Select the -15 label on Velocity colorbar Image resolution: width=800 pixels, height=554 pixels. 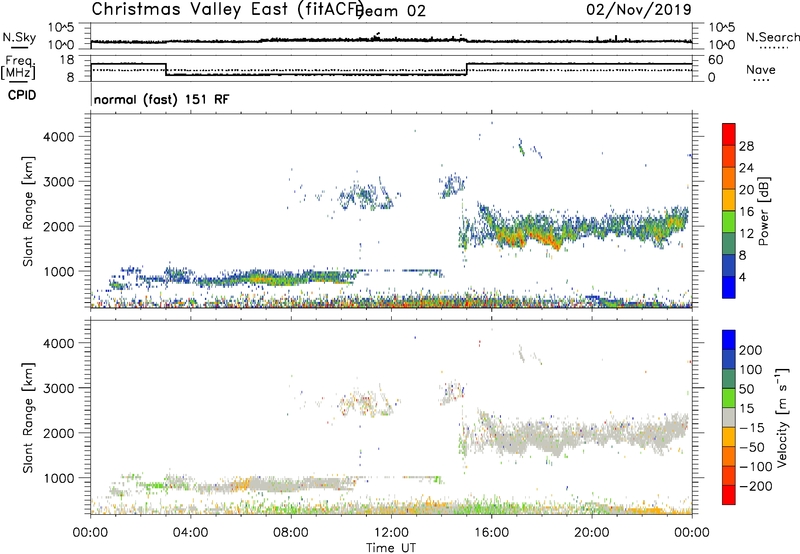pyautogui.click(x=752, y=428)
